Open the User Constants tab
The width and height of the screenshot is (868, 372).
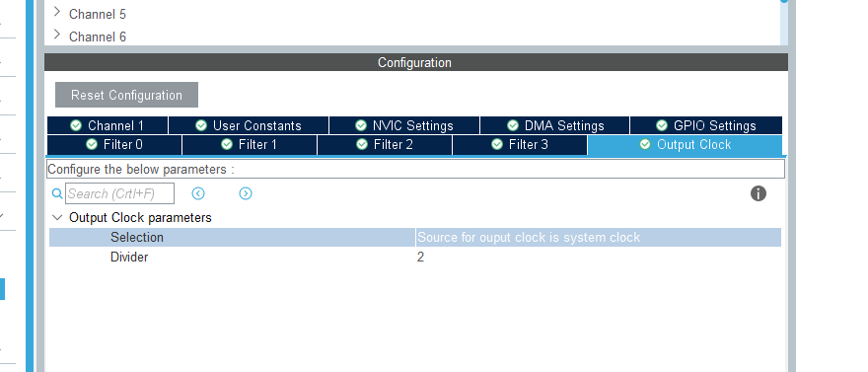point(249,125)
